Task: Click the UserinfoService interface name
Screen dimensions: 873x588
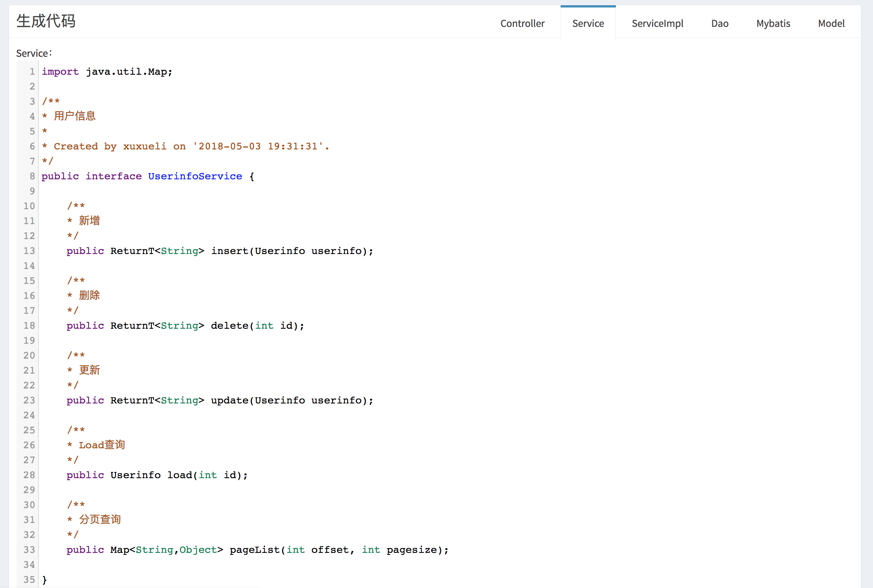Action: click(x=195, y=176)
